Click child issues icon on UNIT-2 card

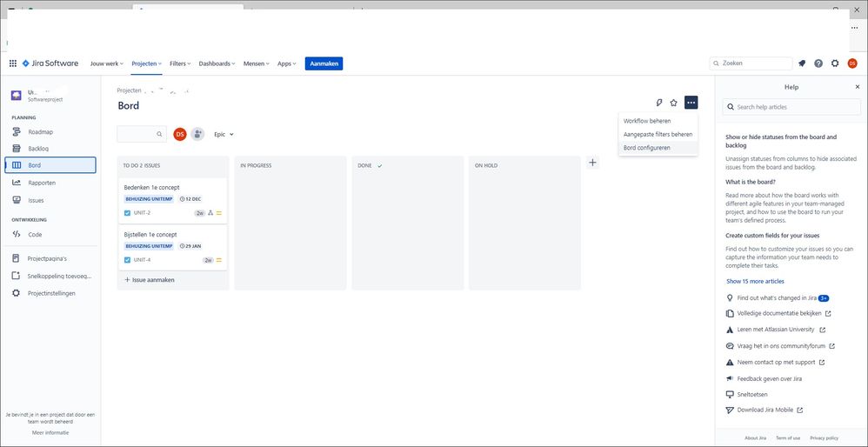pyautogui.click(x=210, y=213)
